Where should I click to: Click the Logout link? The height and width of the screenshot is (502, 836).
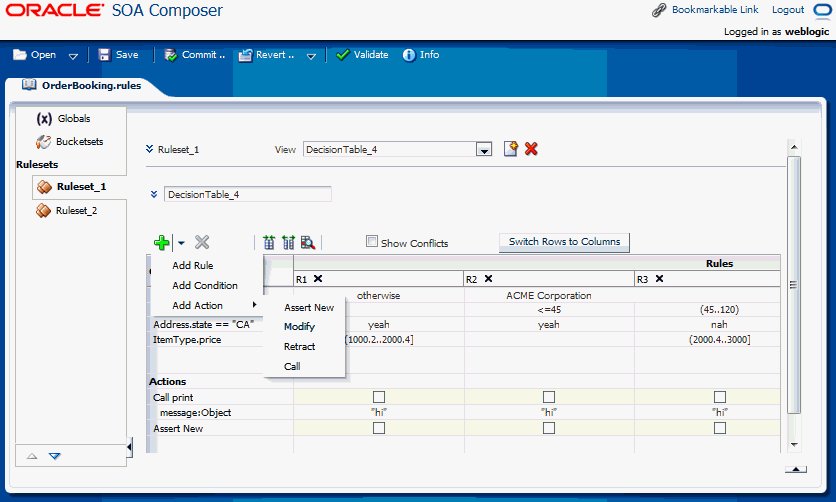tap(788, 10)
